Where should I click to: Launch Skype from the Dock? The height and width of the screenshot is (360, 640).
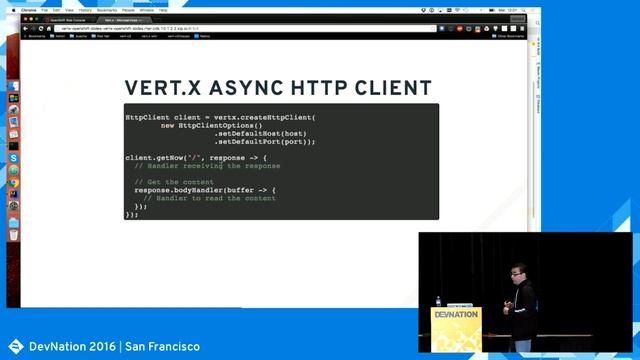13,158
